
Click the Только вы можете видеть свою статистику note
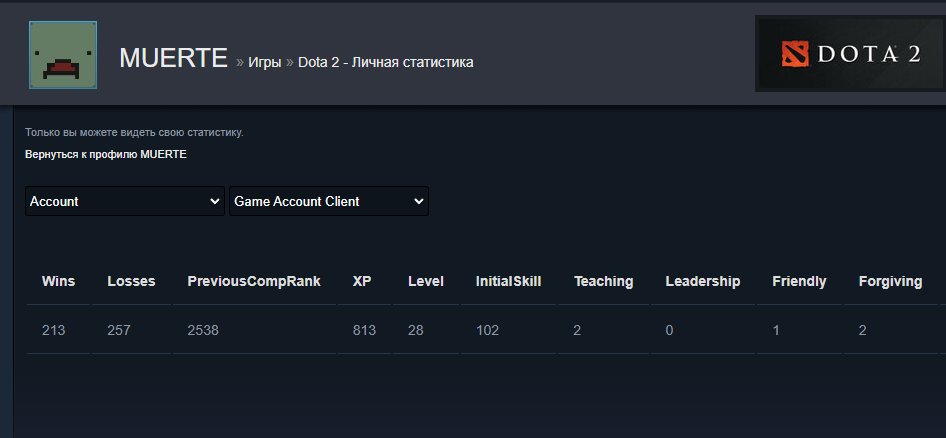(134, 132)
